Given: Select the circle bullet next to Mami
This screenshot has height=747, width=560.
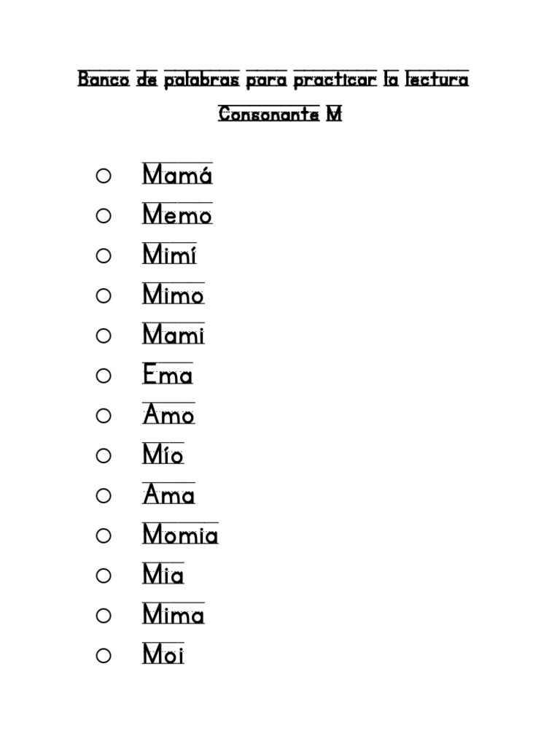Looking at the screenshot, I should point(104,336).
